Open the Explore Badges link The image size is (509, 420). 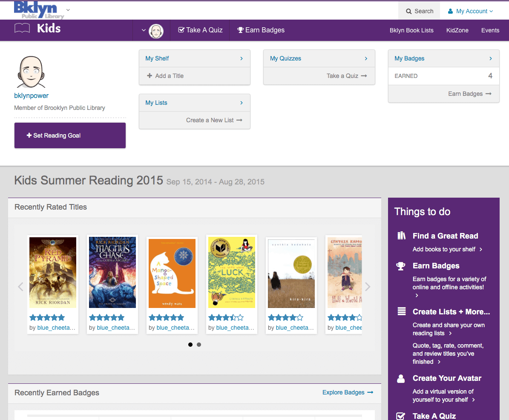[x=348, y=392]
